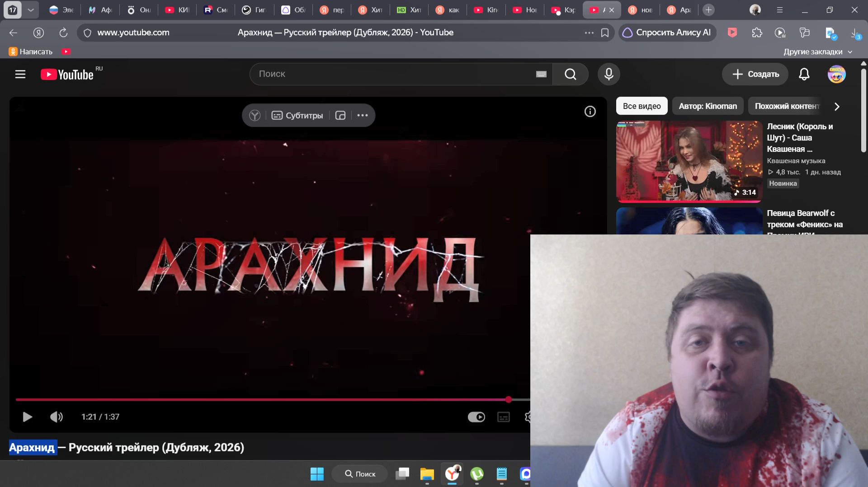The width and height of the screenshot is (868, 487).
Task: Show more filter chips with the arrow
Action: (x=837, y=107)
